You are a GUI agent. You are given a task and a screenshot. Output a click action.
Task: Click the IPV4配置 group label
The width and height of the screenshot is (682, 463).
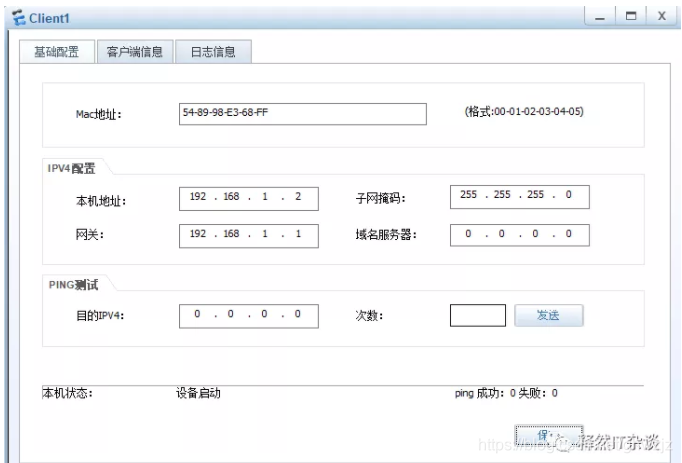click(x=71, y=168)
